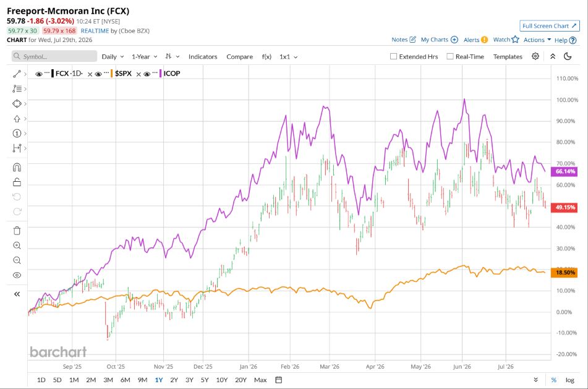Open $SPX series options ellipsis menu
Image resolution: width=588 pixels, height=389 pixels.
[x=106, y=72]
